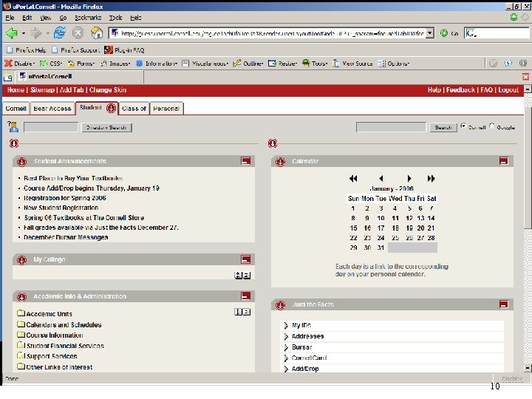Minimize Academic Info & Administration channel
532x399 pixels.
click(245, 296)
